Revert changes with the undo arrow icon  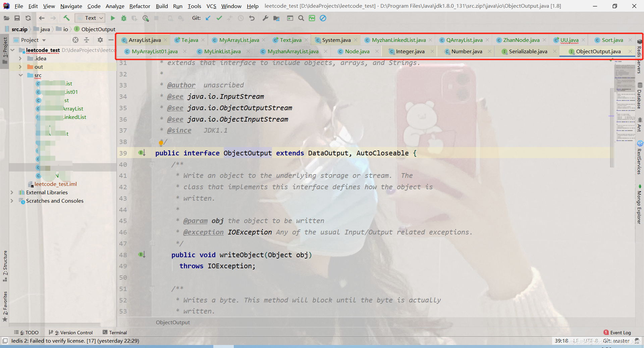(252, 18)
